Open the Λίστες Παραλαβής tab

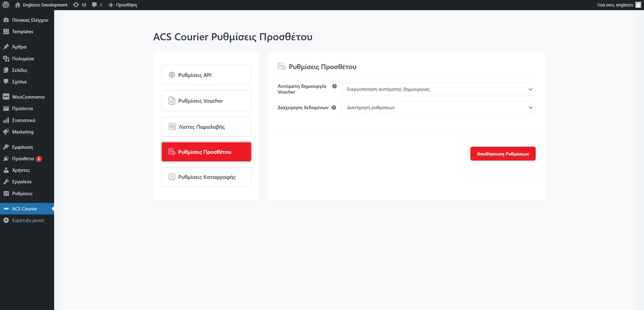[x=206, y=127]
